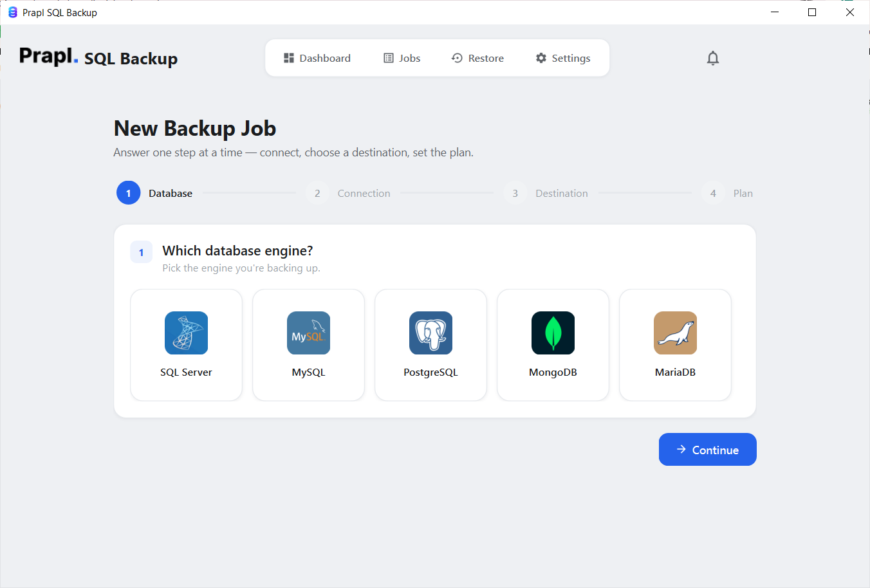Screen dimensions: 870x588
Task: Open the Dashboard tab
Action: (x=317, y=58)
